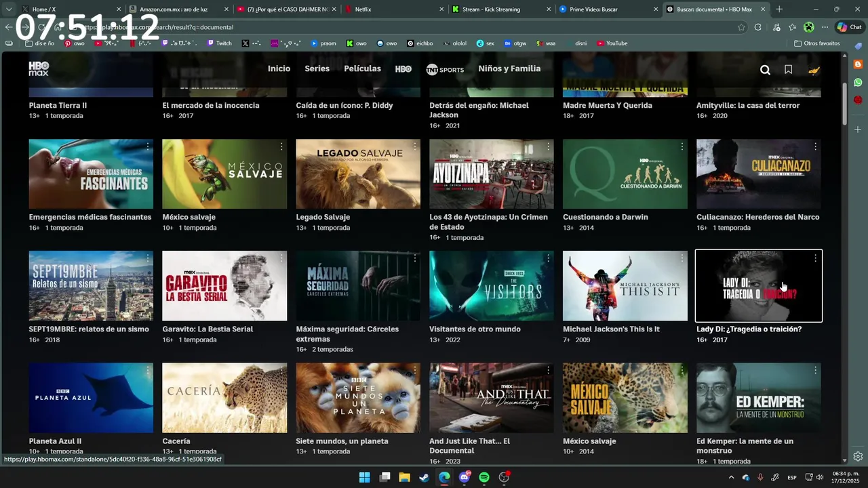Open options menu for Garavito card
The image size is (868, 488).
point(281,258)
